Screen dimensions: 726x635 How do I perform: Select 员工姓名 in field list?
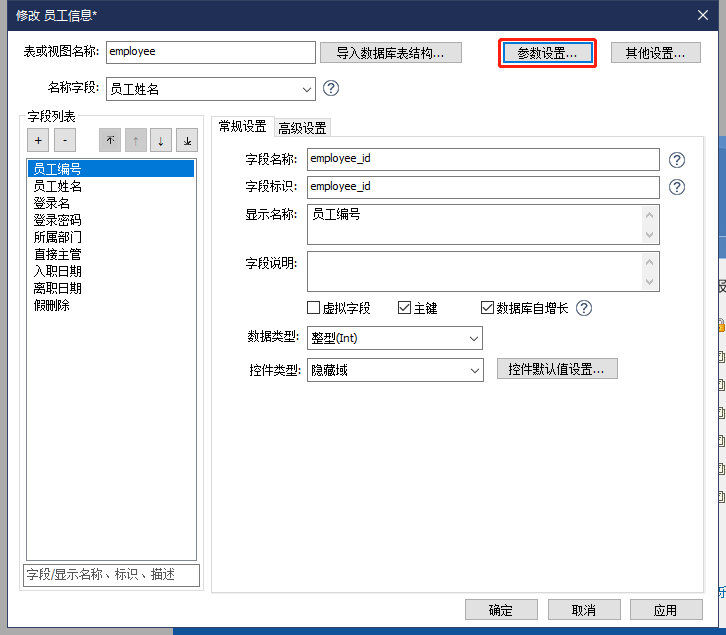(111, 186)
